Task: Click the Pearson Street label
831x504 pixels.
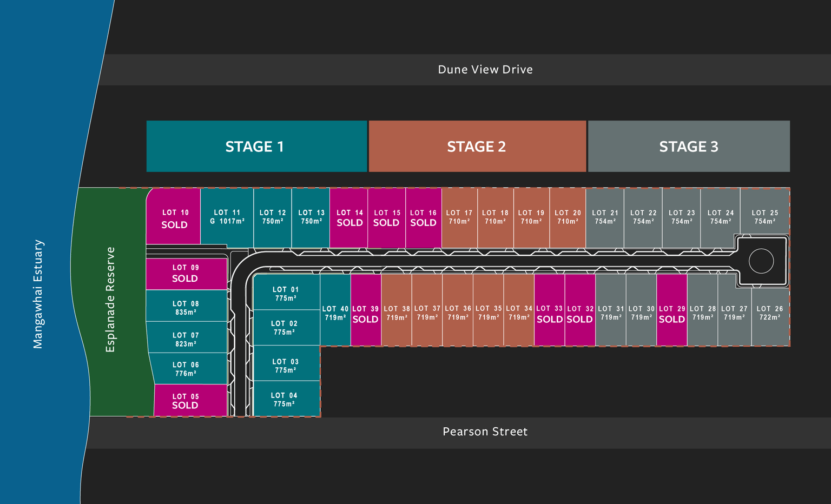Action: pyautogui.click(x=485, y=432)
